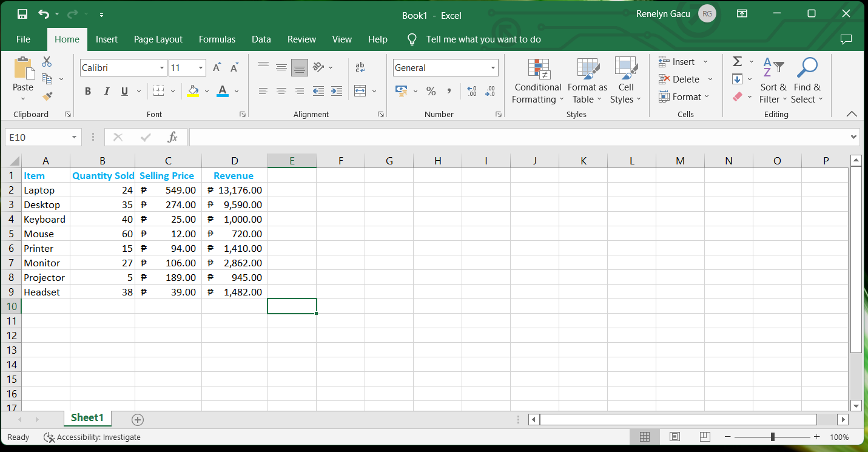Switch to the Page Layout tab
The image size is (868, 452).
158,39
